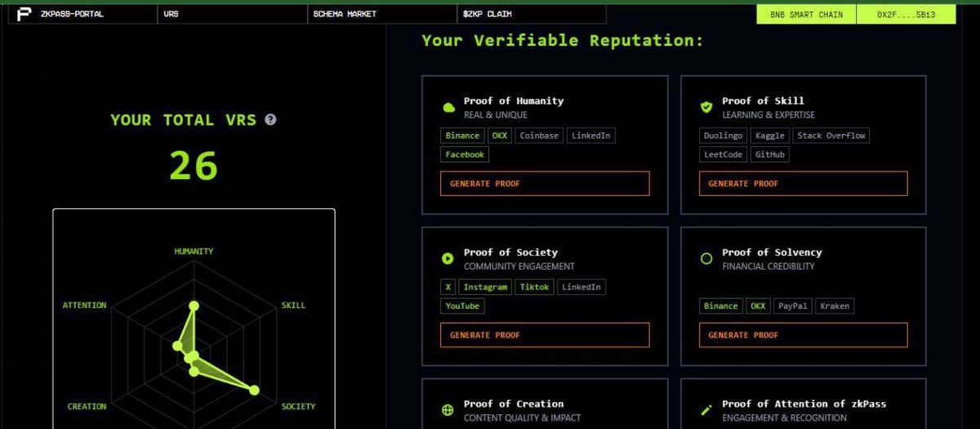980x429 pixels.
Task: Select the X tag in Proof of Society
Action: click(x=448, y=287)
